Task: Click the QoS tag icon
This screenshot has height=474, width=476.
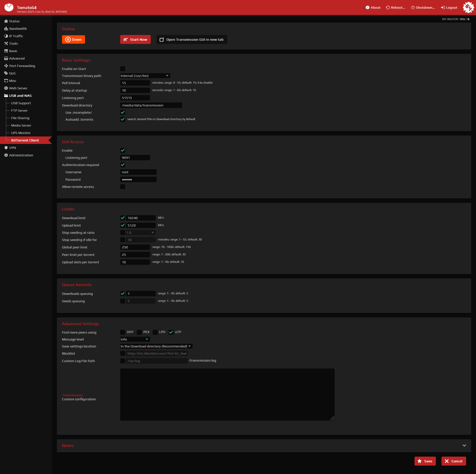Action: (x=6, y=73)
